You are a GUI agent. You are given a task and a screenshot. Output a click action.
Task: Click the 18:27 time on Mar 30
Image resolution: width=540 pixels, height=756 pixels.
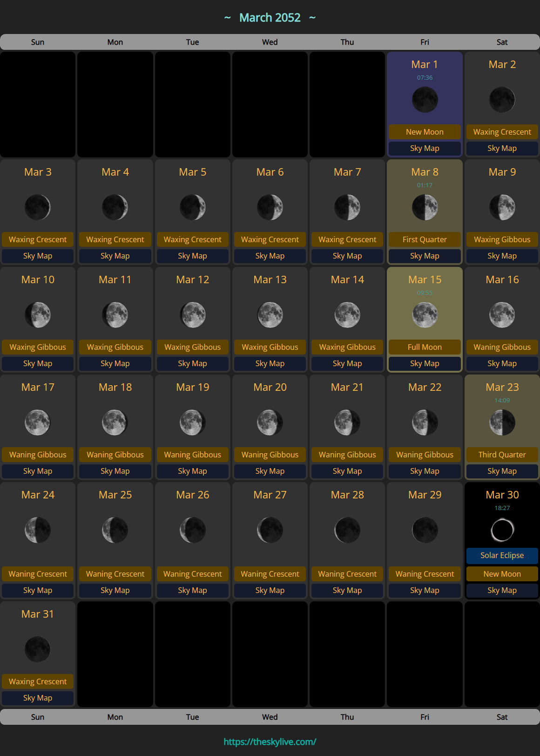coord(502,508)
